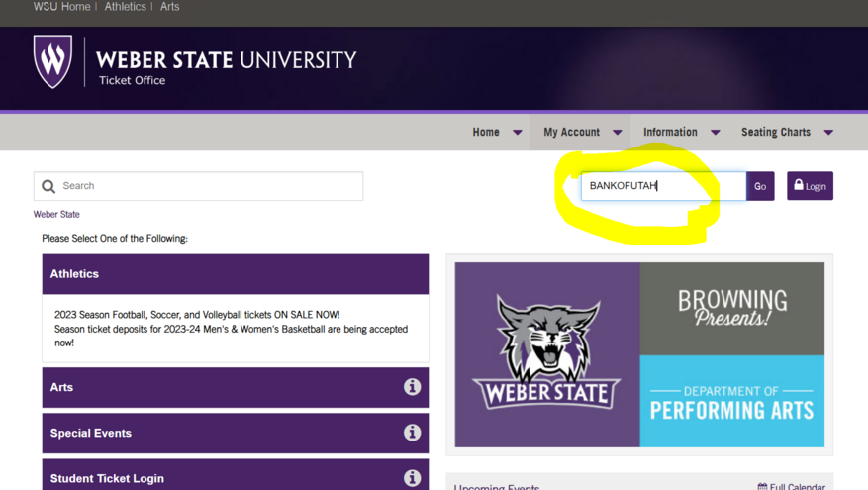This screenshot has width=868, height=490.
Task: Click the promo code field containing BANKOFUTAH
Action: click(663, 186)
